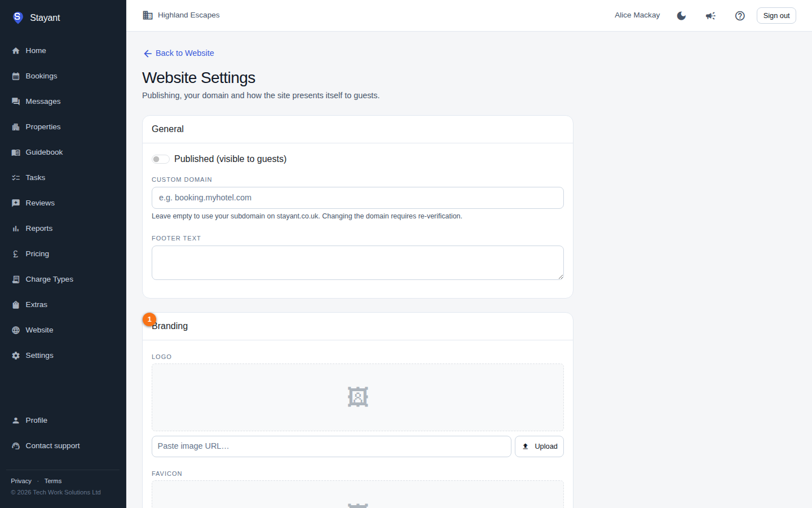The height and width of the screenshot is (508, 812).
Task: Click the Profile person icon
Action: pyautogui.click(x=16, y=421)
